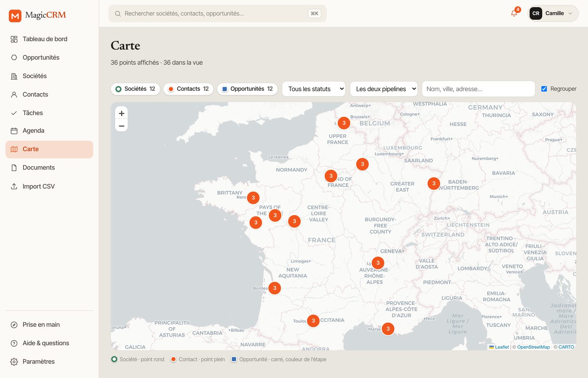Go to Agenda page

(x=49, y=131)
